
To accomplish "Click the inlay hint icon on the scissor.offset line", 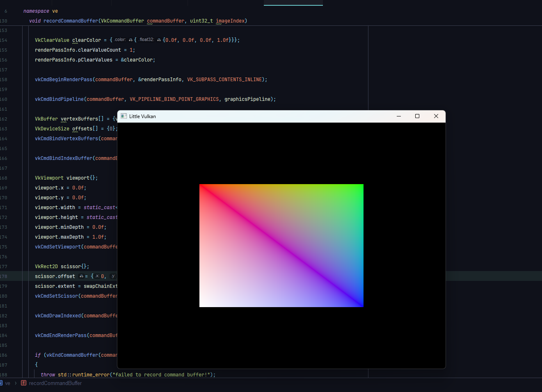I will [x=81, y=276].
